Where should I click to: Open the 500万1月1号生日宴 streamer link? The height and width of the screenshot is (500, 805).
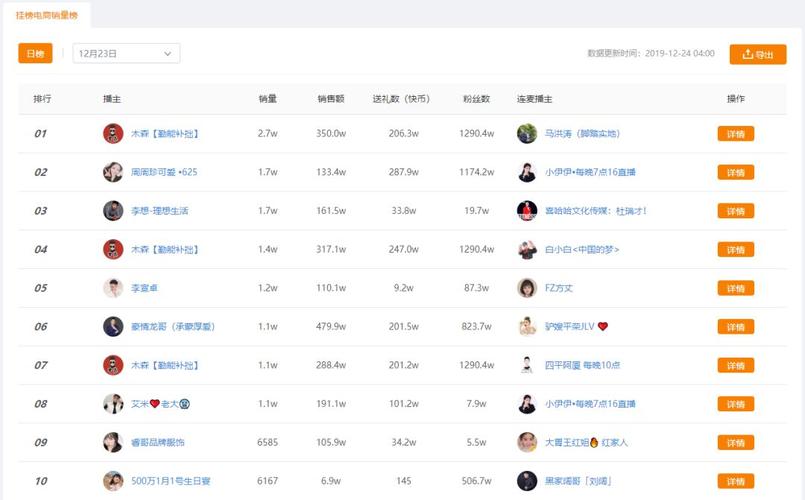(171, 481)
